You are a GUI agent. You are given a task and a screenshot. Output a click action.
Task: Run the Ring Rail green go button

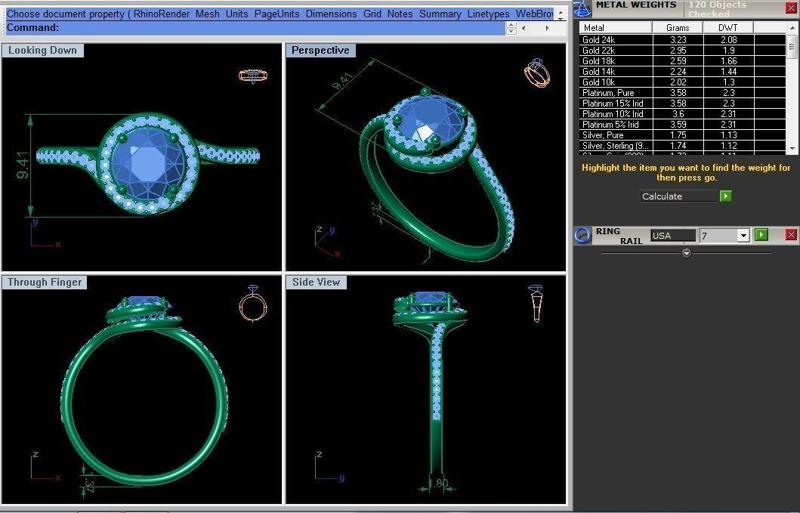(761, 235)
